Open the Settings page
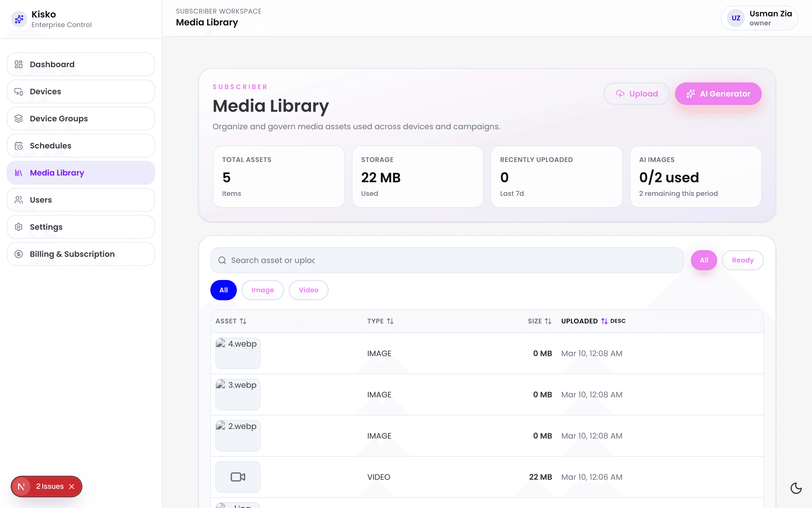Screen dimensions: 812x508 click(81, 227)
